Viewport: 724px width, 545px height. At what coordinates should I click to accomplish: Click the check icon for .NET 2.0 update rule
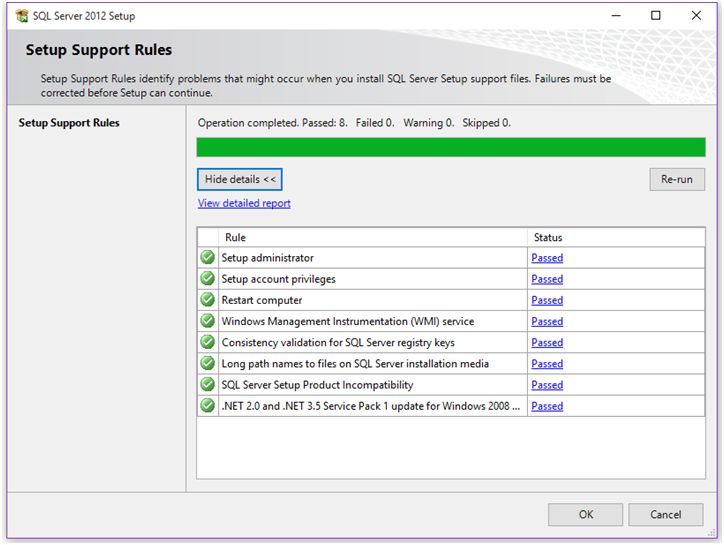[208, 406]
